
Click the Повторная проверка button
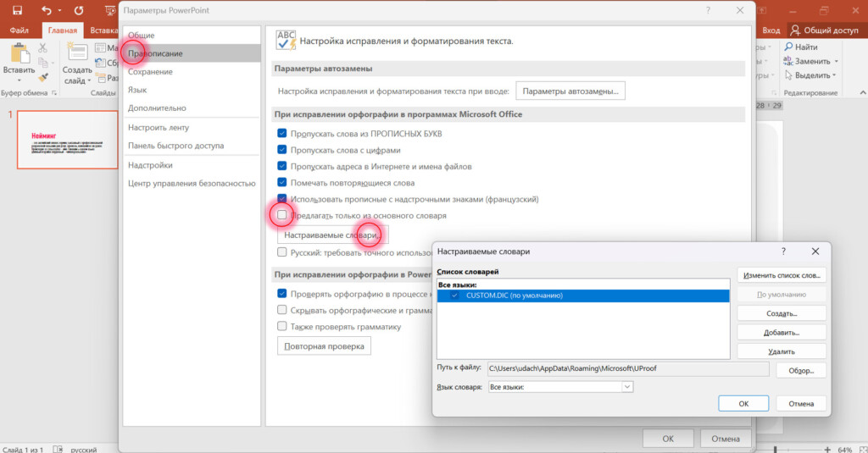coord(324,346)
